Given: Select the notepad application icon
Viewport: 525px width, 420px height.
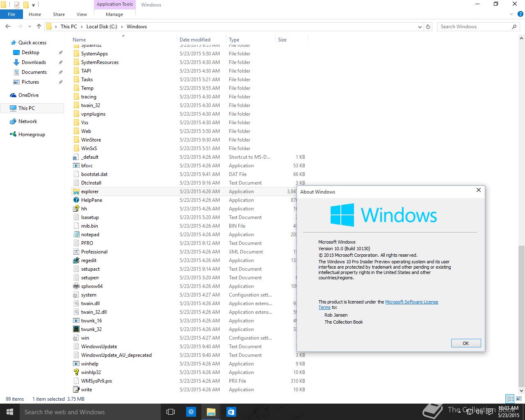Looking at the screenshot, I should (x=76, y=235).
